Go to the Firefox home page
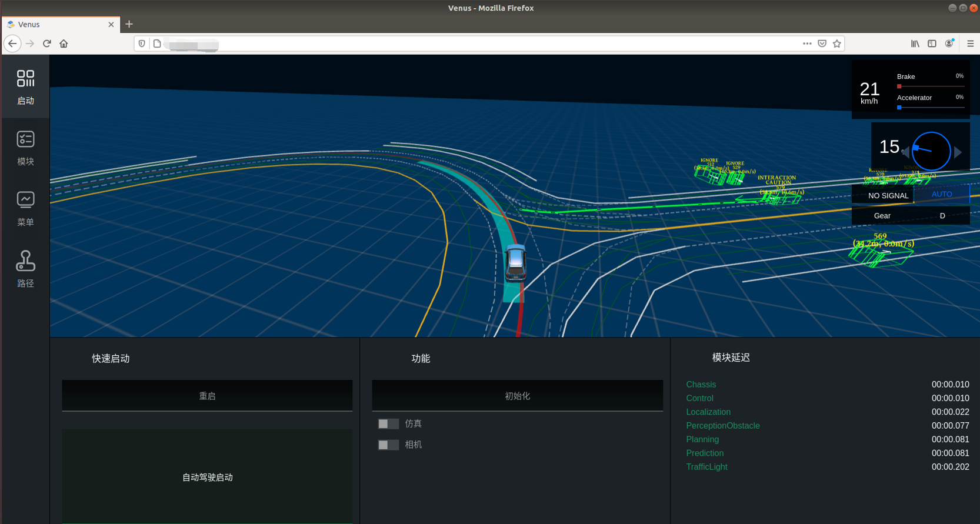 tap(64, 44)
